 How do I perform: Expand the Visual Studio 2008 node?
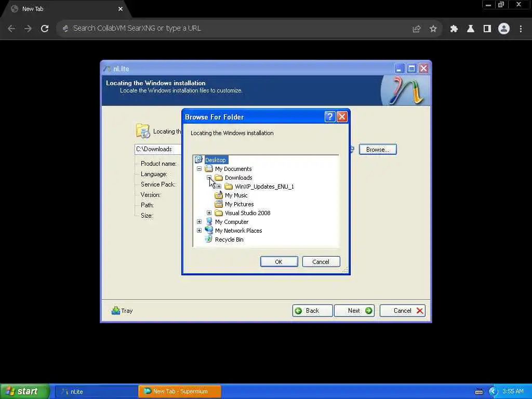(209, 212)
